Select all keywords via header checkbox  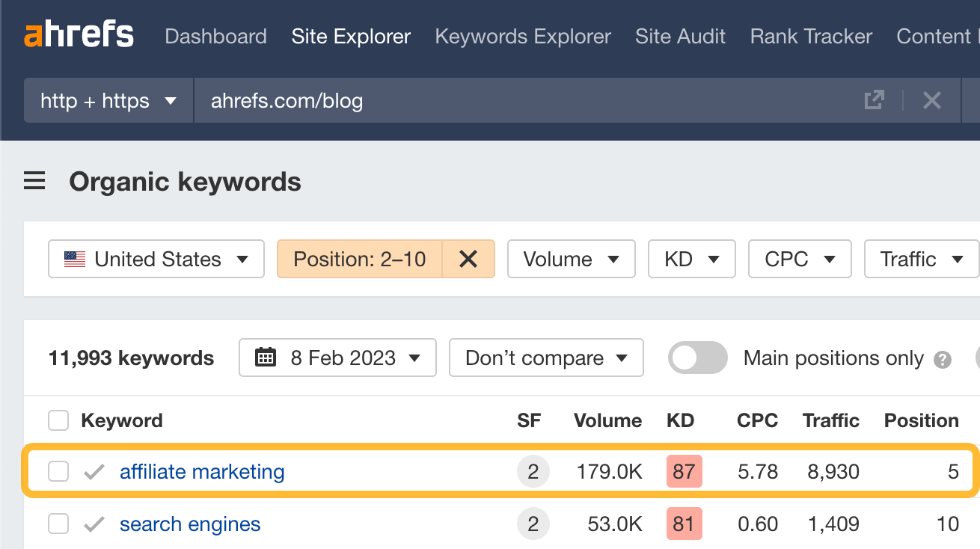(58, 420)
